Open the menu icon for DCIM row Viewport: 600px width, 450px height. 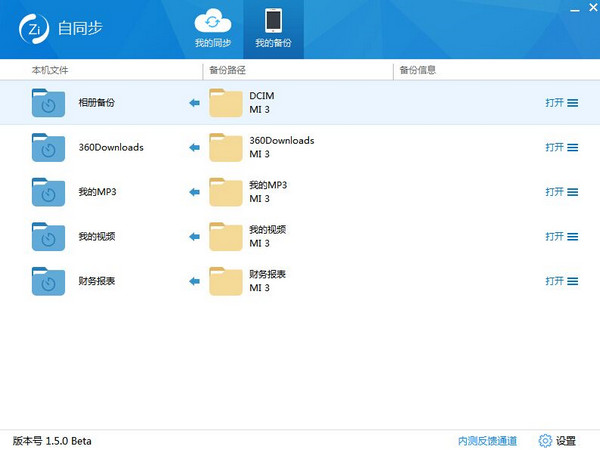573,103
